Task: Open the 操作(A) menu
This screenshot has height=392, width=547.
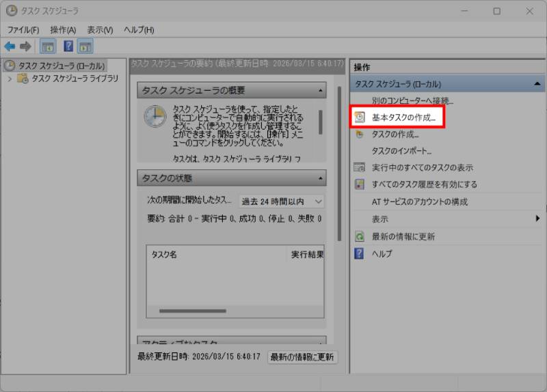Action: (63, 30)
